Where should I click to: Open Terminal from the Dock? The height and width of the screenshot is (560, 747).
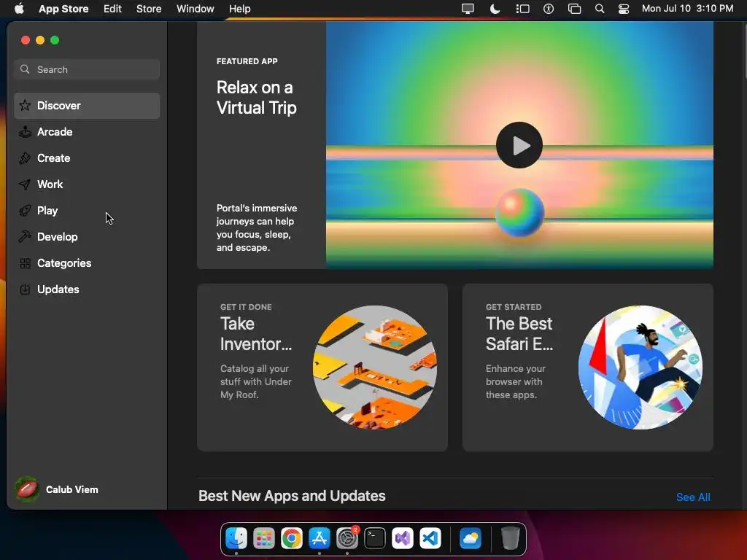[375, 538]
